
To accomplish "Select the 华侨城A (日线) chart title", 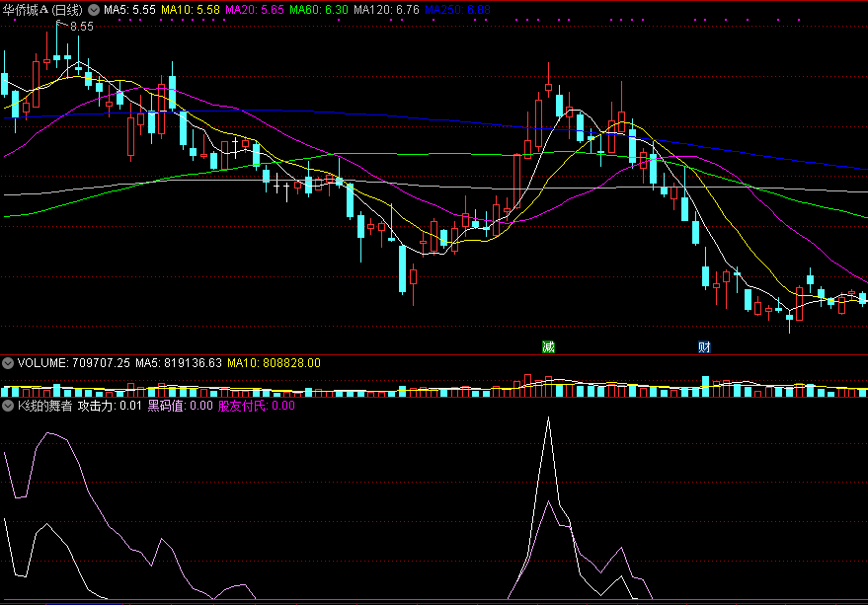I will (42, 10).
